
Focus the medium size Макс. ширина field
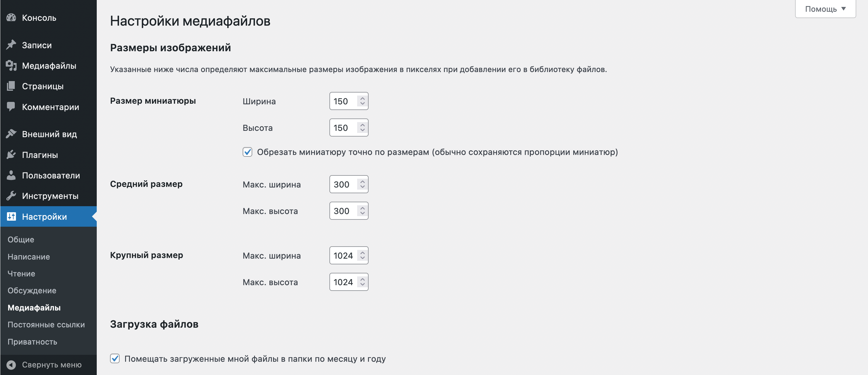click(x=349, y=184)
